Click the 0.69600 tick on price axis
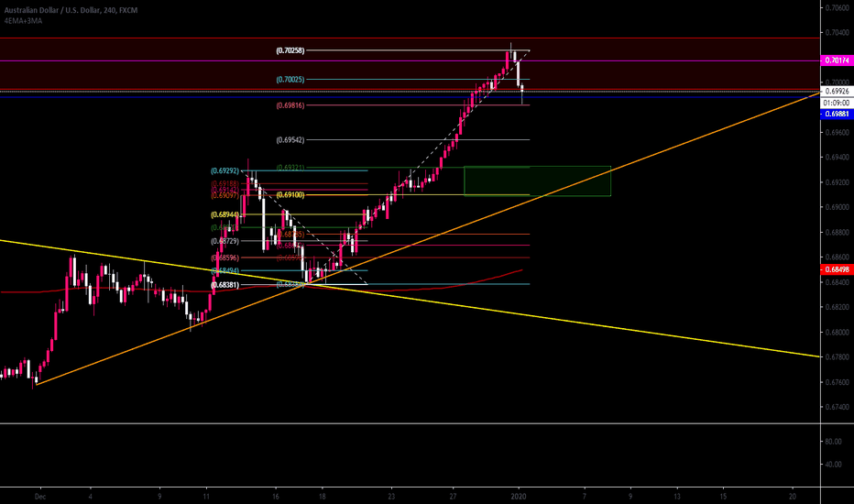 pyautogui.click(x=838, y=132)
